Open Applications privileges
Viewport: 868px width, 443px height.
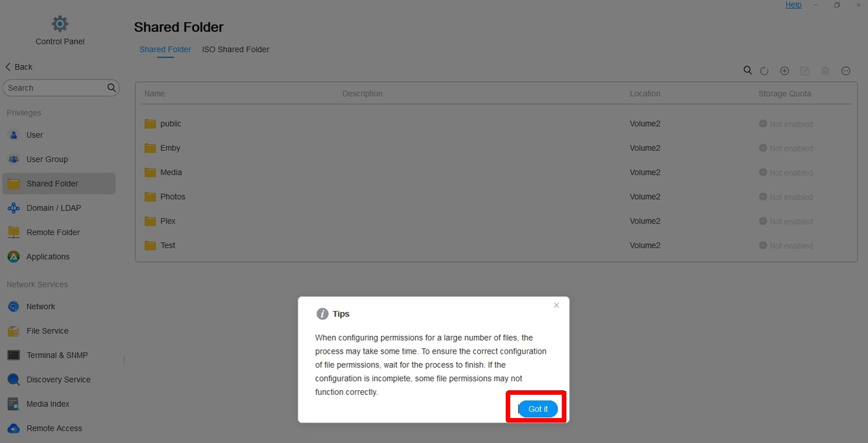59,257
